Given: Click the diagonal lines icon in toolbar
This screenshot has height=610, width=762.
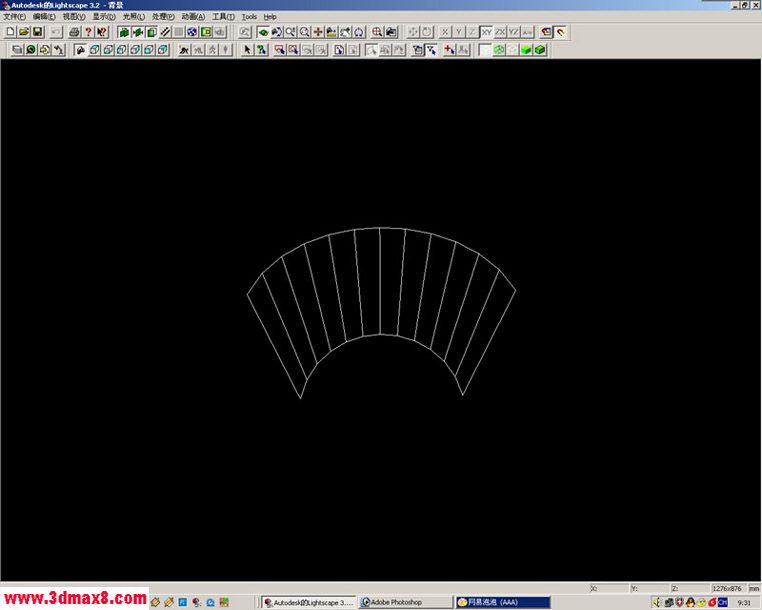Looking at the screenshot, I should [x=165, y=32].
